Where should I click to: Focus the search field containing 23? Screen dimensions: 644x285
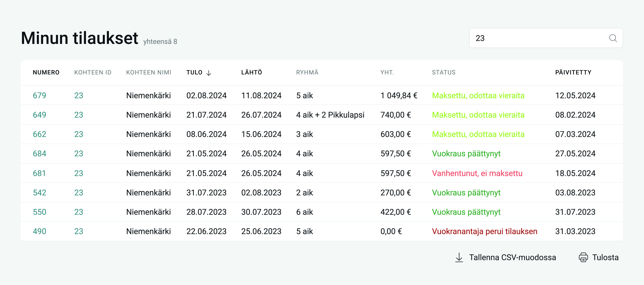[546, 38]
